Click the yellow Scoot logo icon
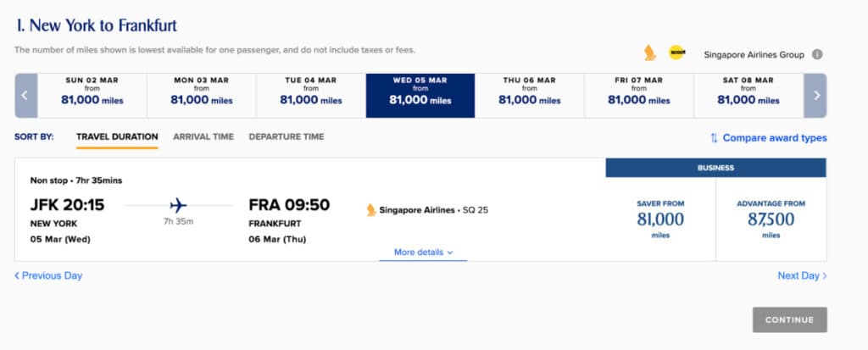Screen dimensions: 868x350 point(676,53)
